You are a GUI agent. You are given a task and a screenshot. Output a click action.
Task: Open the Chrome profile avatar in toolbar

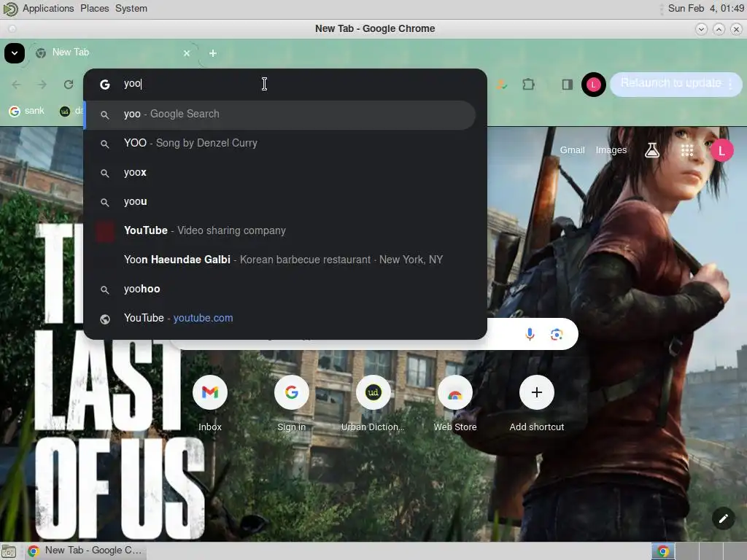pos(593,85)
